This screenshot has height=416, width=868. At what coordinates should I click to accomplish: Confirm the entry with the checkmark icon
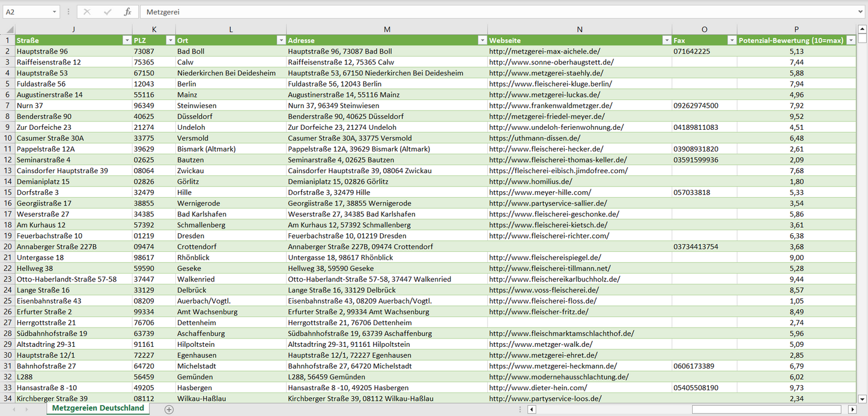(x=108, y=12)
